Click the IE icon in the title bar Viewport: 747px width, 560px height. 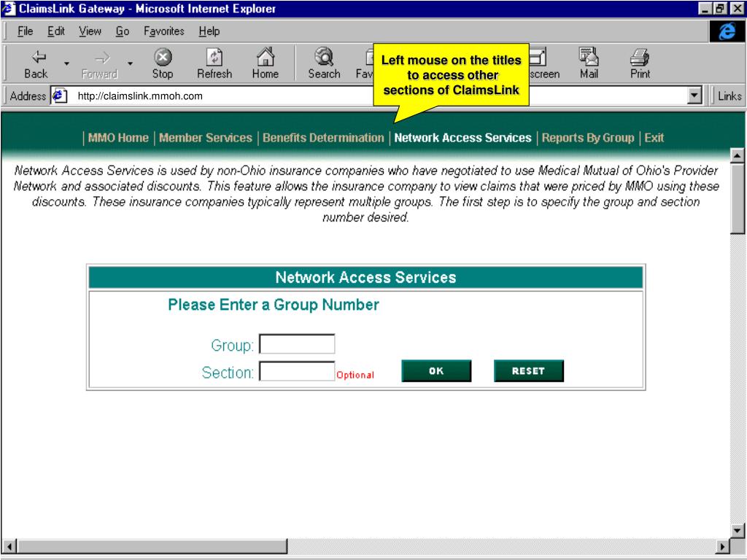(x=9, y=9)
